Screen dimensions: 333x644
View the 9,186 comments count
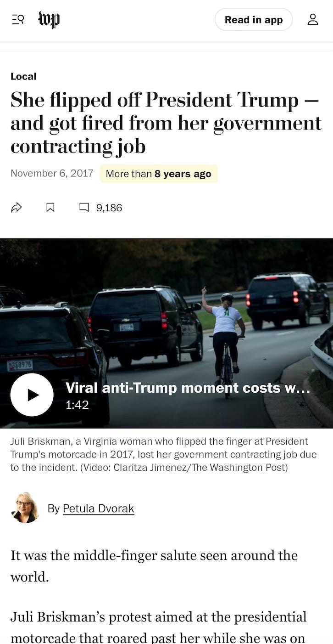pos(109,208)
